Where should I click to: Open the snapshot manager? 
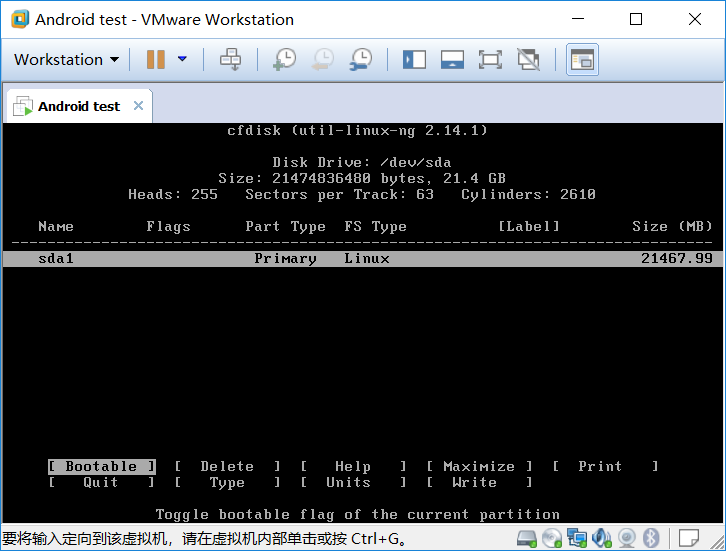pos(360,60)
